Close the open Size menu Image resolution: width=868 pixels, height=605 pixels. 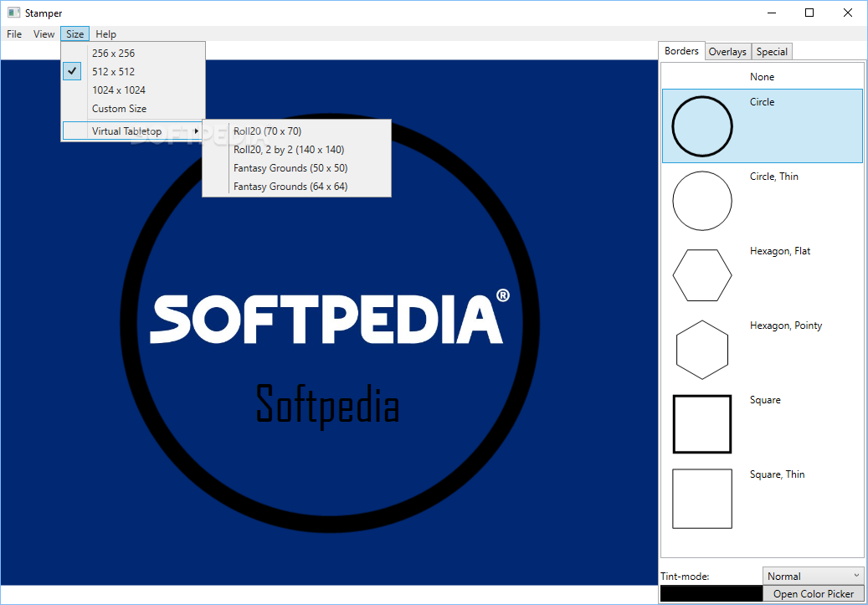(74, 33)
